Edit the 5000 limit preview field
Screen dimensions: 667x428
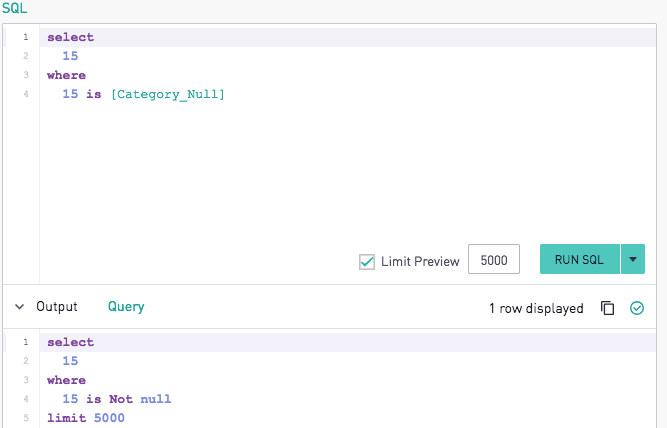click(494, 259)
